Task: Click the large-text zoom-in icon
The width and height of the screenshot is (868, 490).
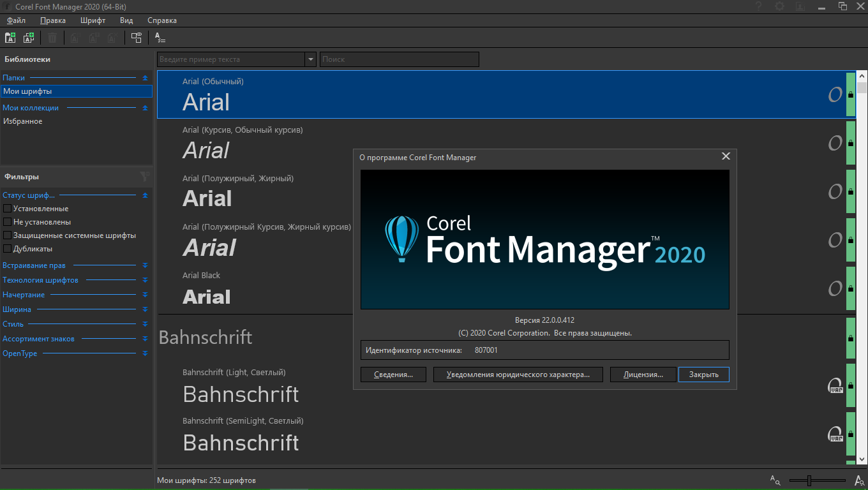Action: click(859, 480)
